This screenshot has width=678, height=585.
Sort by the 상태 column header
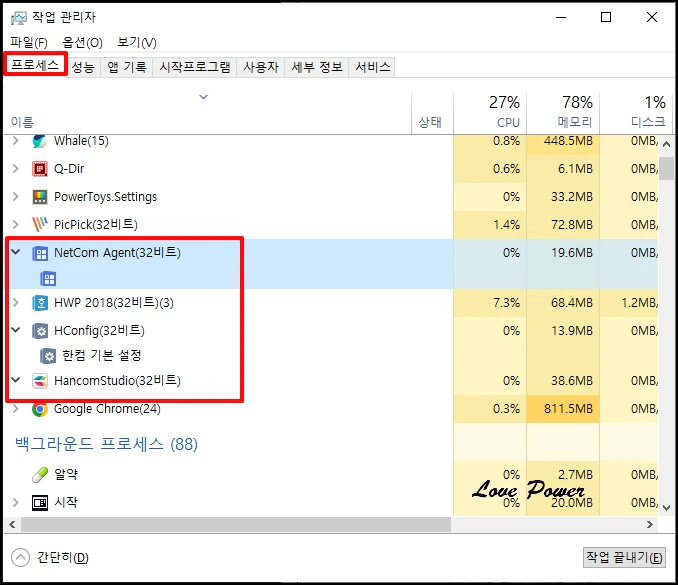tap(432, 114)
